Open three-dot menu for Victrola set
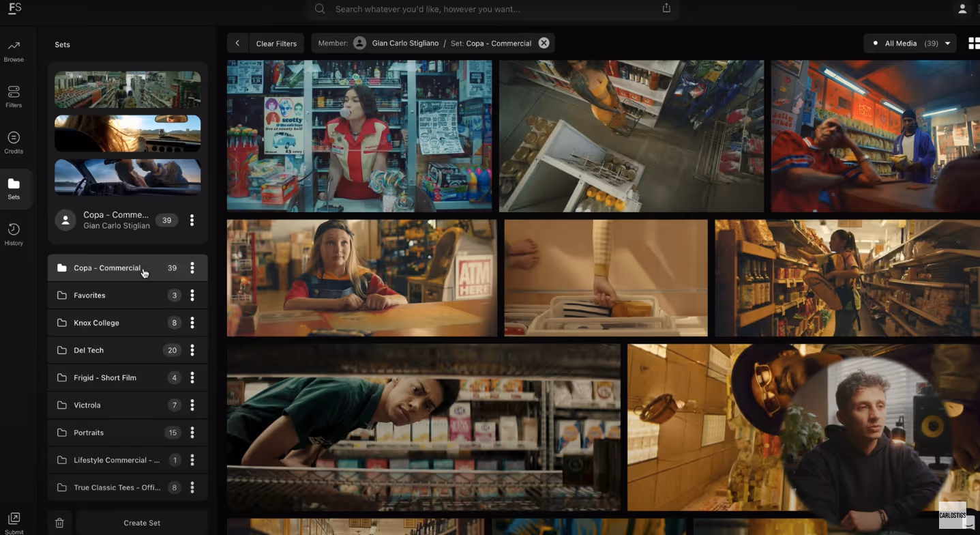 pos(192,405)
